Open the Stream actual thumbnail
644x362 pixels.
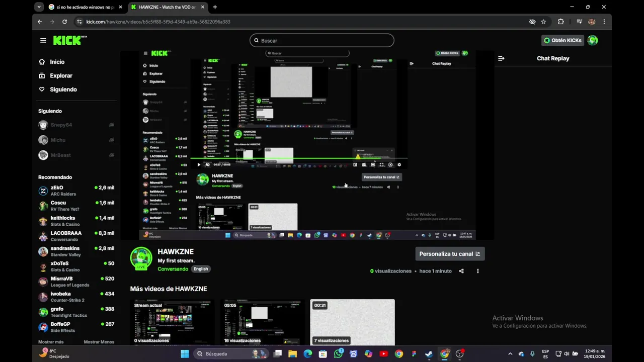(x=173, y=322)
